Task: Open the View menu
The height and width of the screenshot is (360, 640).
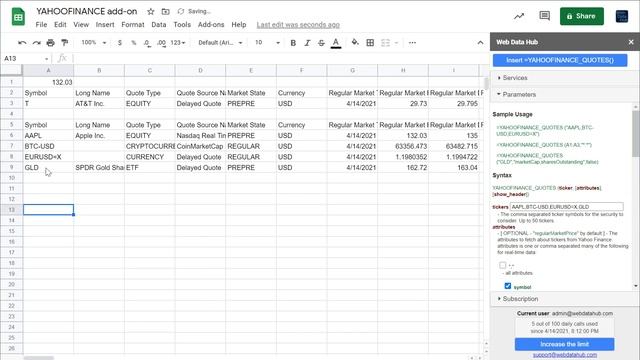Action: 81,24
